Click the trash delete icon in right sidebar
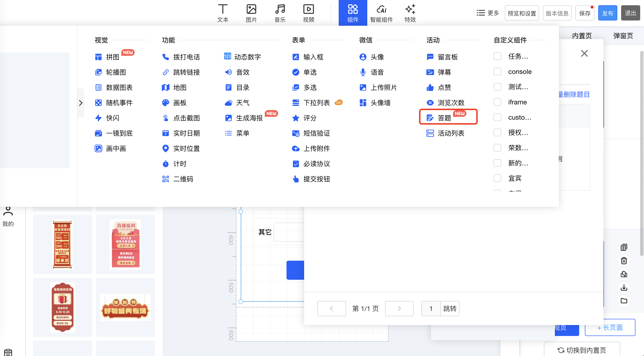644x356 pixels. pyautogui.click(x=624, y=261)
